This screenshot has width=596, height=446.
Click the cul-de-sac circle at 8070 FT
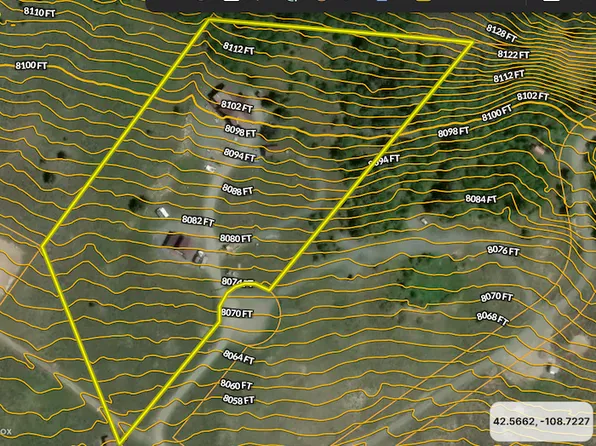(250, 314)
